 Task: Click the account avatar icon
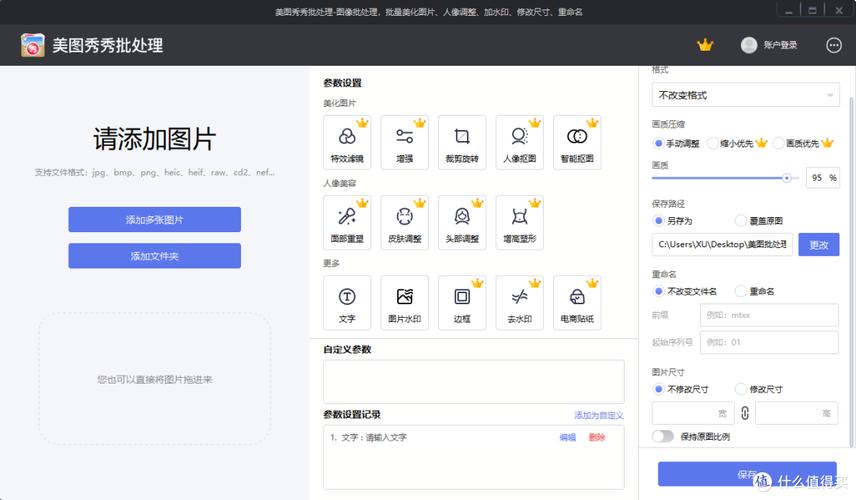pyautogui.click(x=748, y=45)
